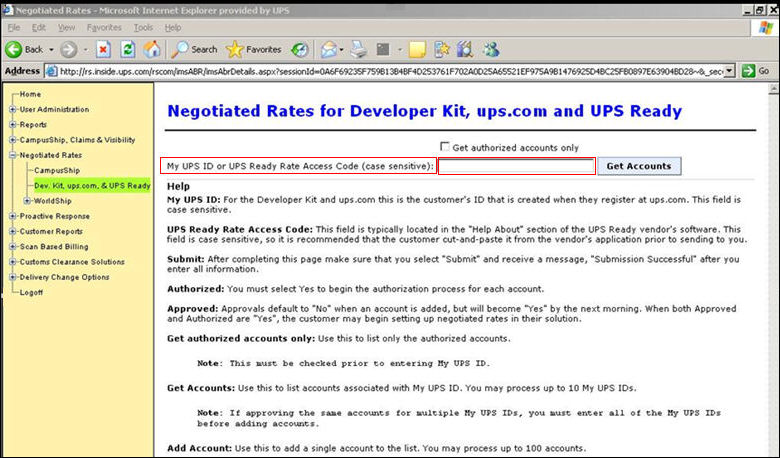Expand the Delivery Change Options node
Screen dimensions: 780x458
[12, 277]
